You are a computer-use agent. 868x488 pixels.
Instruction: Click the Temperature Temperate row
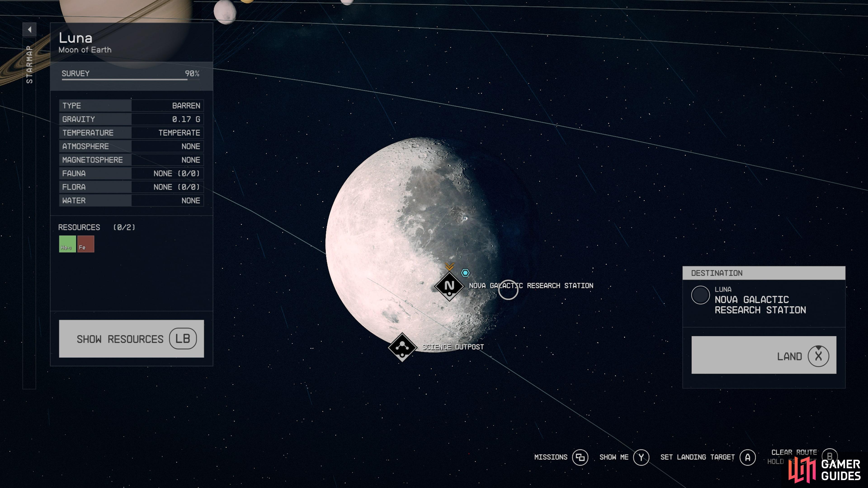pyautogui.click(x=131, y=133)
